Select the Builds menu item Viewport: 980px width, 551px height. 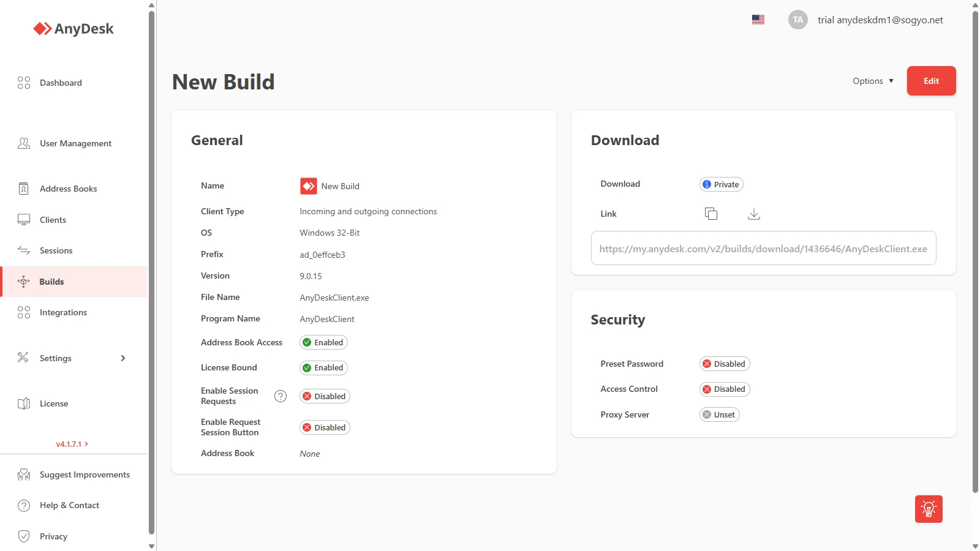pyautogui.click(x=74, y=282)
